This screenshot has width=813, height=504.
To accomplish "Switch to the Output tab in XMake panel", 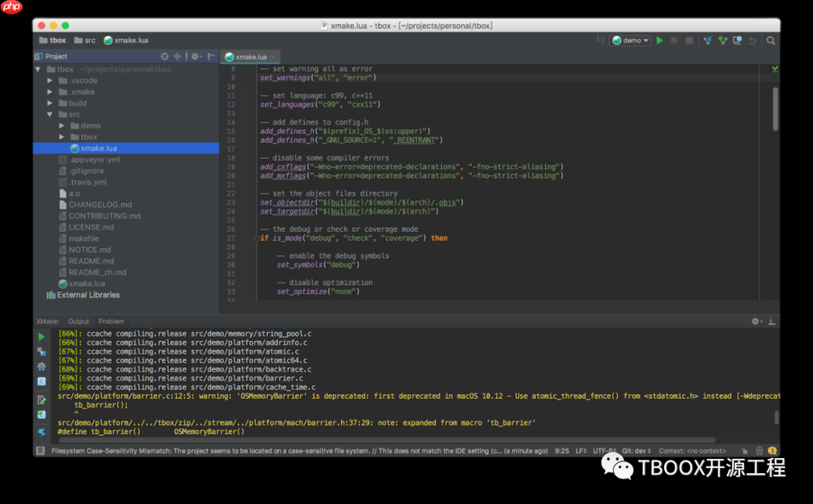I will 78,322.
